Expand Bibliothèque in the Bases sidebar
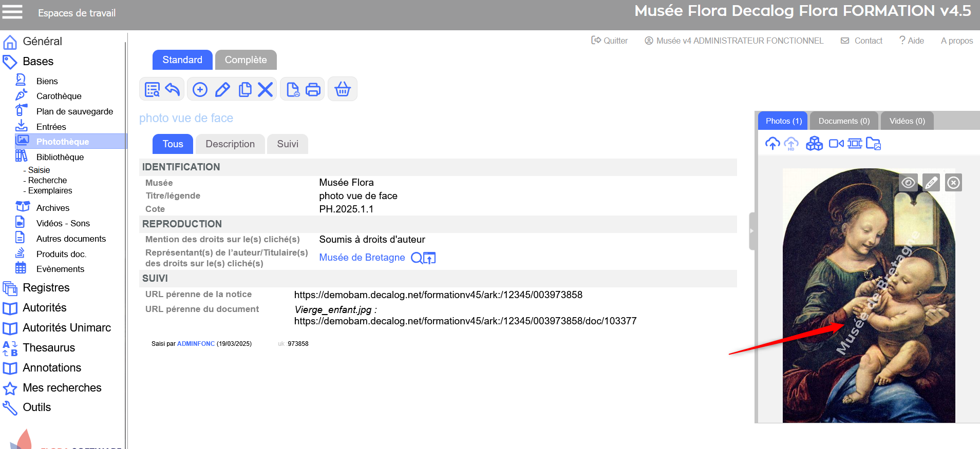The height and width of the screenshot is (449, 980). pos(60,157)
